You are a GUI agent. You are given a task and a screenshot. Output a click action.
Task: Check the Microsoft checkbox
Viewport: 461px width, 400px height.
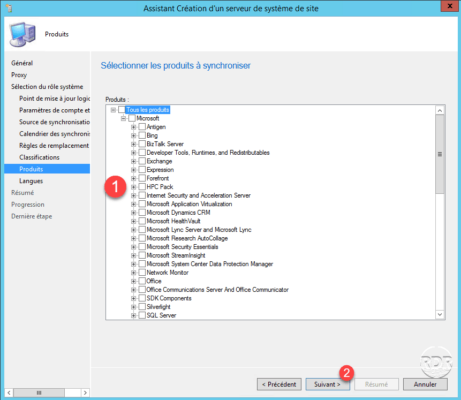132,118
